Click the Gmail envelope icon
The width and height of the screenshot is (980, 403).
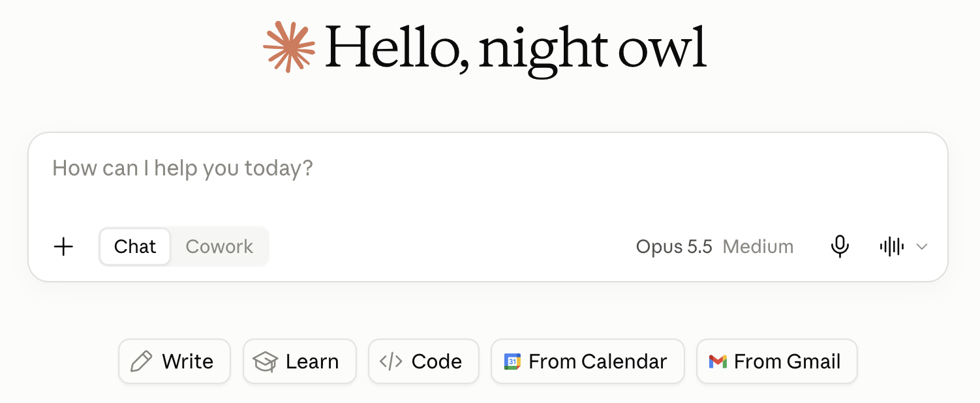[x=718, y=361]
